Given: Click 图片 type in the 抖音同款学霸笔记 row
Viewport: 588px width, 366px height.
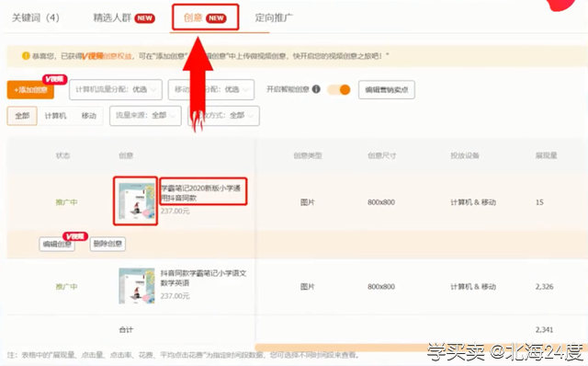Looking at the screenshot, I should (308, 286).
